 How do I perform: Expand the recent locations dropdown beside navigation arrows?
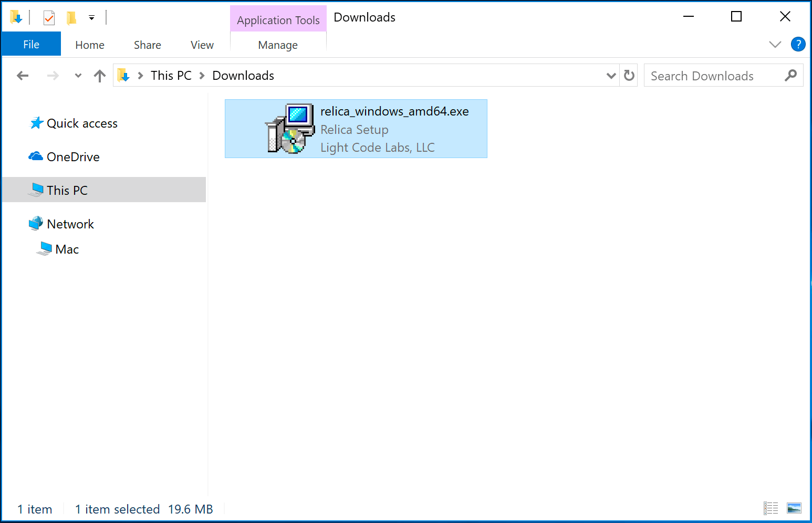(x=78, y=75)
